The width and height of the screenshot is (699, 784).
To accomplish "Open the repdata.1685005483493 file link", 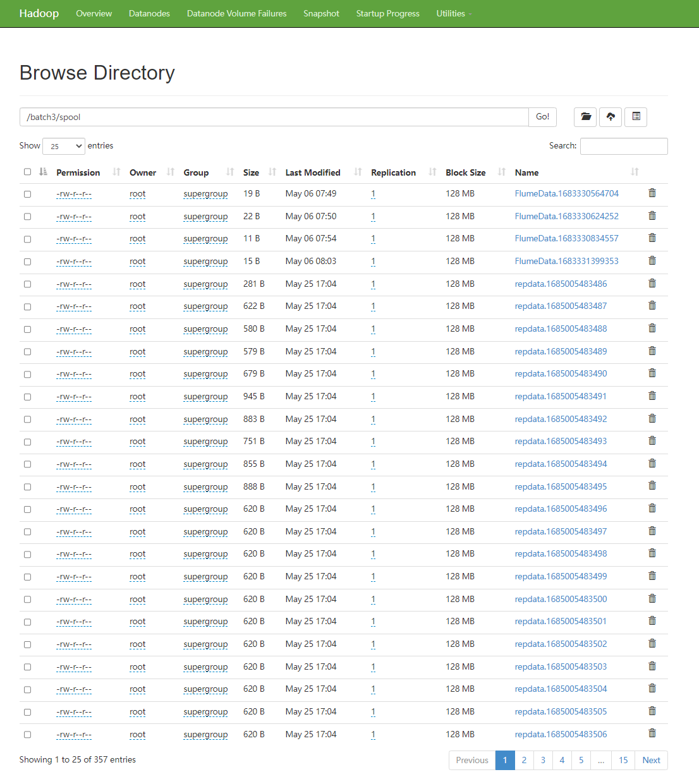I will pyautogui.click(x=561, y=441).
